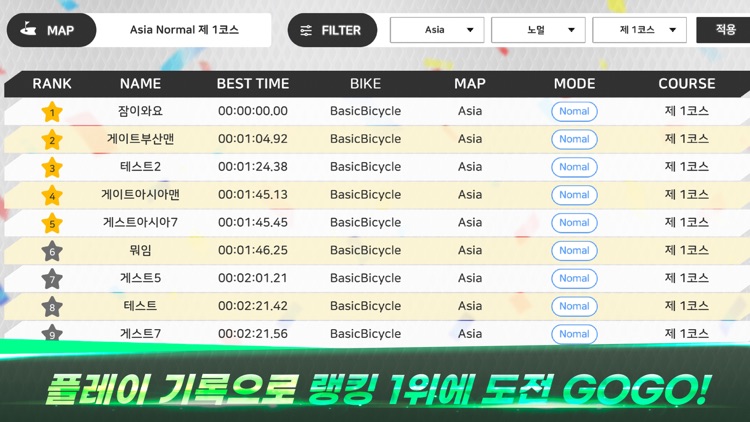Image resolution: width=750 pixels, height=422 pixels.
Task: Select player name 게이트부산맨
Action: (140, 139)
